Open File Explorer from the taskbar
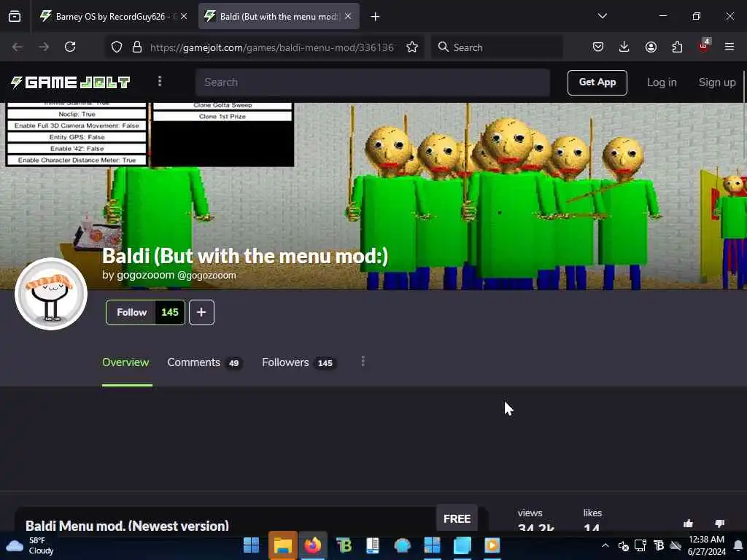 coord(282,545)
